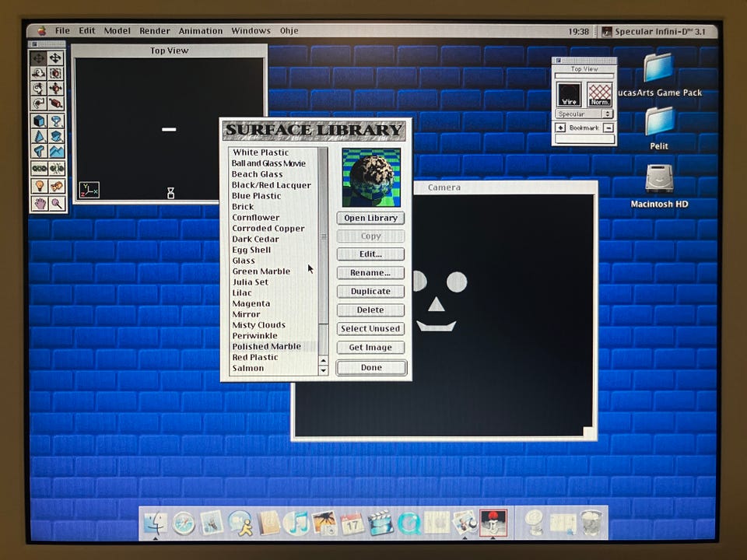
Task: Select the blue extrude shape tool
Action: (56, 136)
